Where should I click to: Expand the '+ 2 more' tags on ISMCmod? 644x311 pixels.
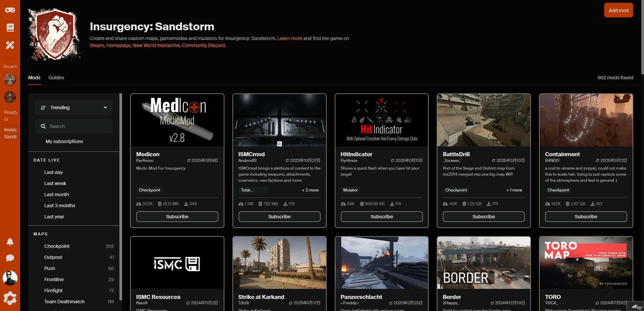(310, 190)
